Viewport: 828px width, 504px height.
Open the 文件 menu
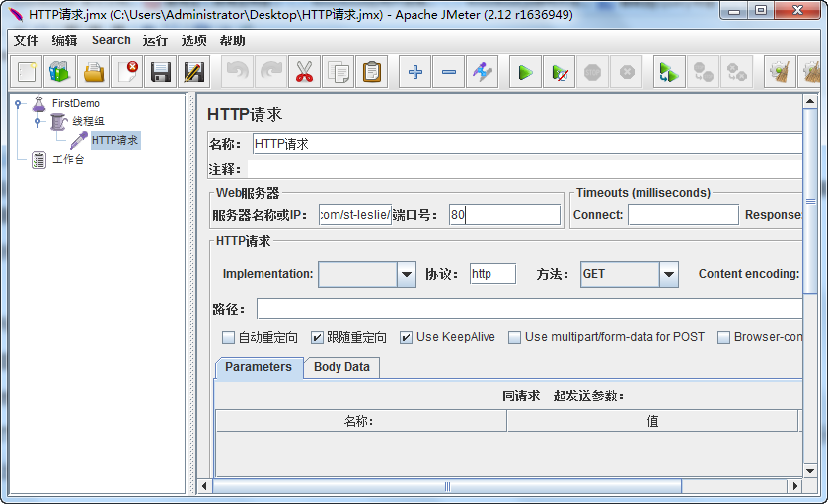26,40
